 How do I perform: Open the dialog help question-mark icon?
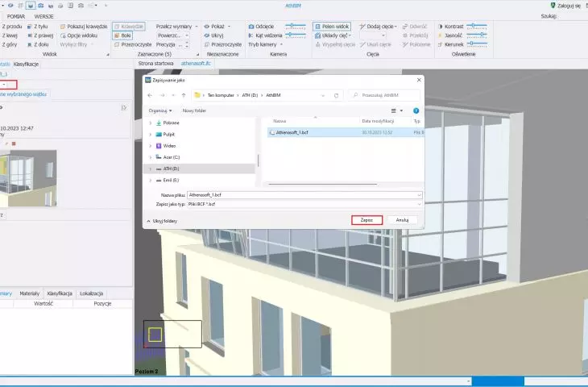416,110
